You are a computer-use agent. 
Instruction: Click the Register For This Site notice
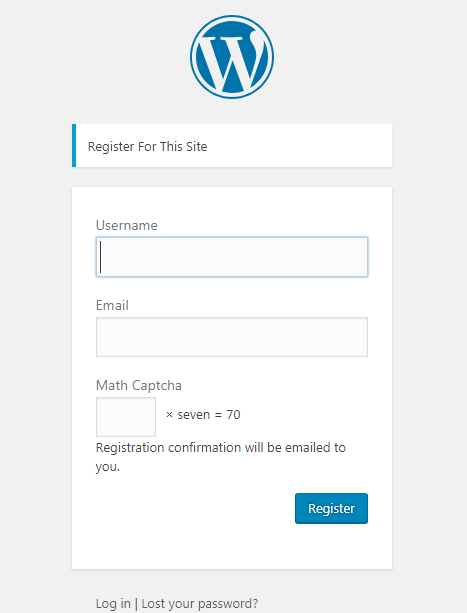pyautogui.click(x=232, y=146)
